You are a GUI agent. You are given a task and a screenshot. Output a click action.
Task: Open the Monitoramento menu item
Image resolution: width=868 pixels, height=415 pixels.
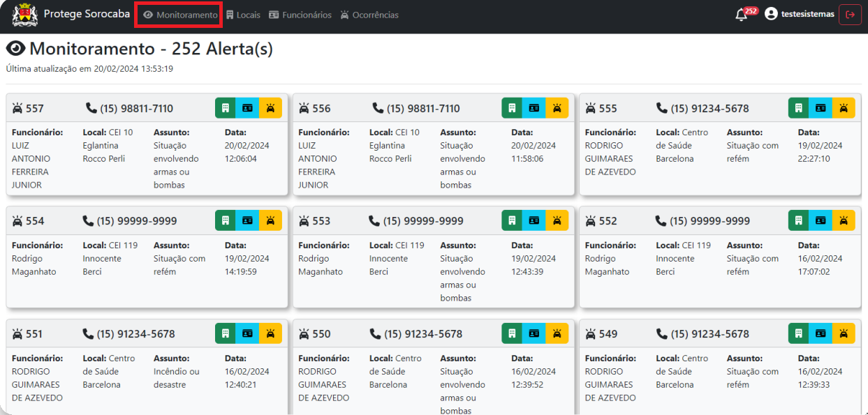click(x=180, y=15)
